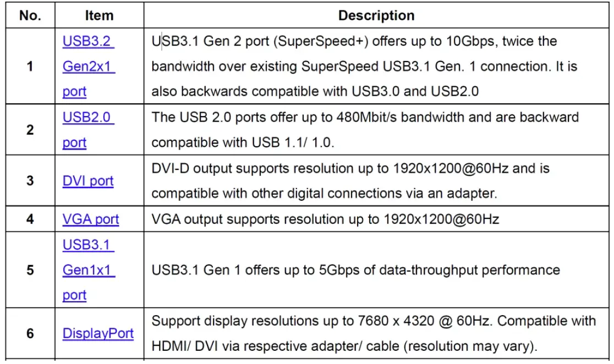Click the row number 6 cell
Image resolution: width=614 pixels, height=364 pixels.
point(30,333)
